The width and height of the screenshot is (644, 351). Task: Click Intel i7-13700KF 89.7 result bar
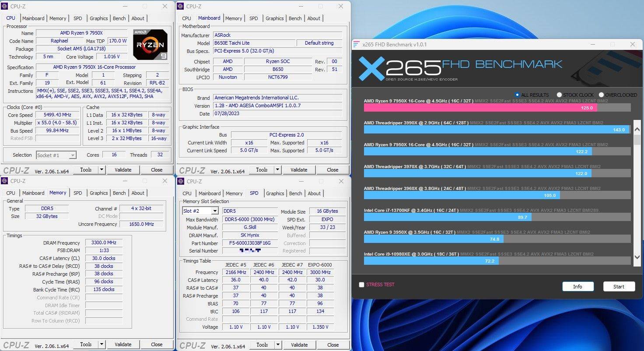448,217
